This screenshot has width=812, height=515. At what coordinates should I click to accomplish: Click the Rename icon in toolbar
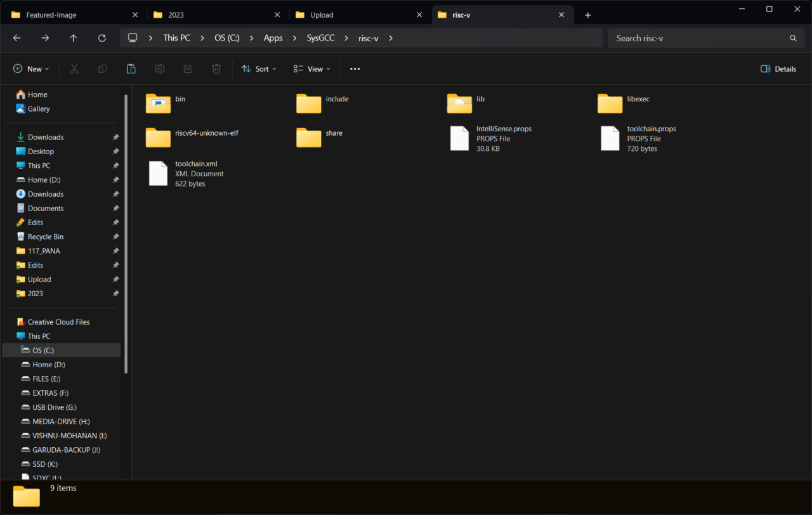[x=160, y=68]
